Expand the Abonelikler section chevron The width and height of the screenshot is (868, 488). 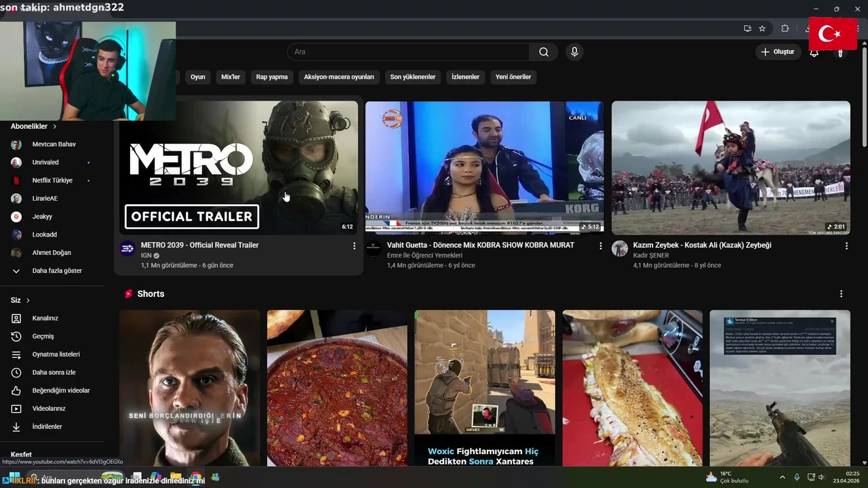pos(55,127)
